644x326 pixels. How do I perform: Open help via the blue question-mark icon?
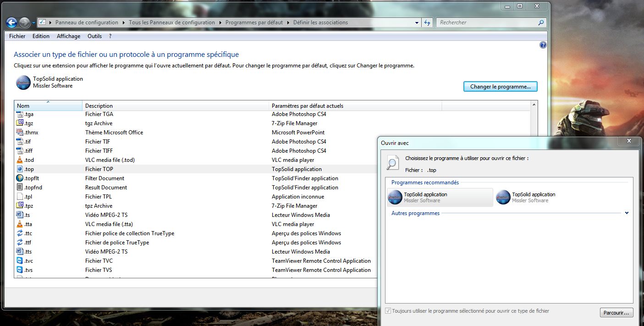pos(543,45)
